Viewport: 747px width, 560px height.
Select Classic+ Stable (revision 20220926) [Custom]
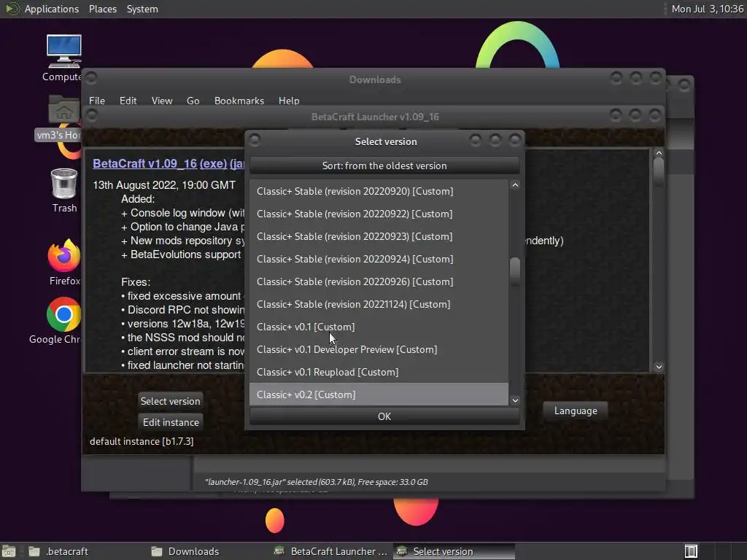[x=379, y=281]
